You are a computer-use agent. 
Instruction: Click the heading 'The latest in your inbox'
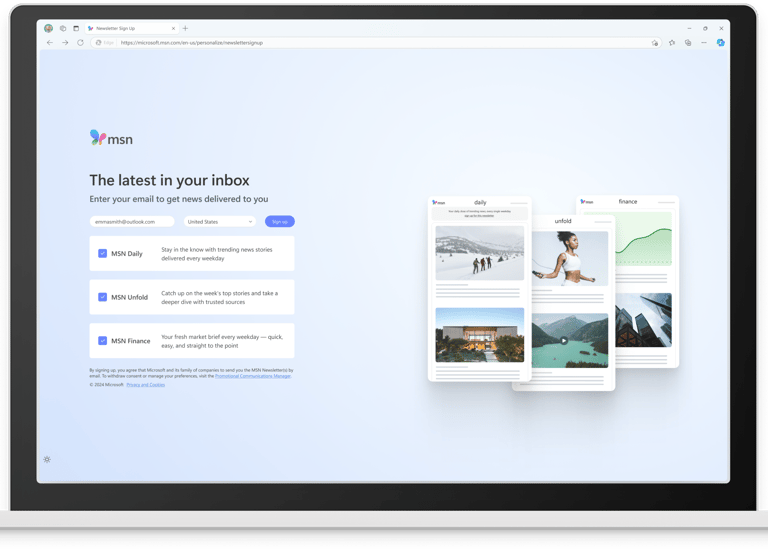coord(169,180)
